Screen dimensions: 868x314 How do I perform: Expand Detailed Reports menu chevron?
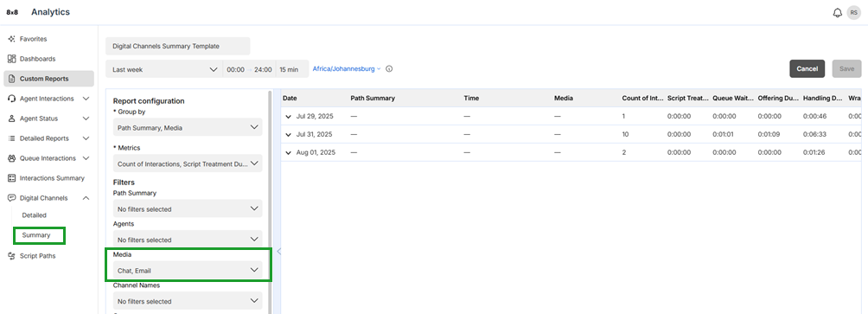pyautogui.click(x=86, y=138)
